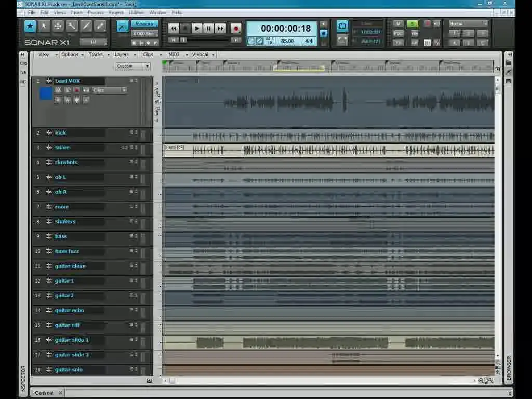Viewport: 532px width, 399px height.
Task: Open the Project menu
Action: 116,12
